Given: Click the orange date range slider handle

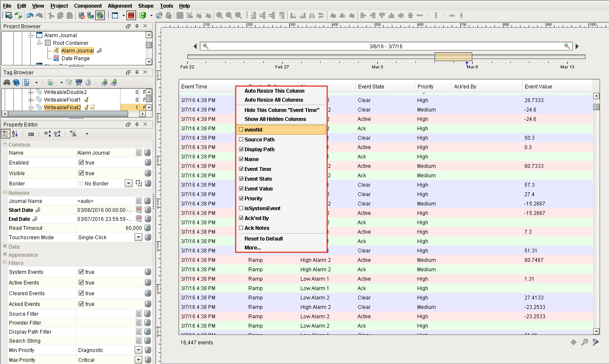Looking at the screenshot, I should click(x=453, y=56).
